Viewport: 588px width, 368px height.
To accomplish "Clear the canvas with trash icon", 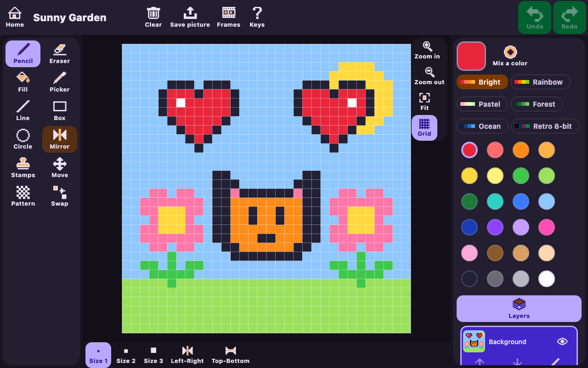I will click(x=153, y=17).
